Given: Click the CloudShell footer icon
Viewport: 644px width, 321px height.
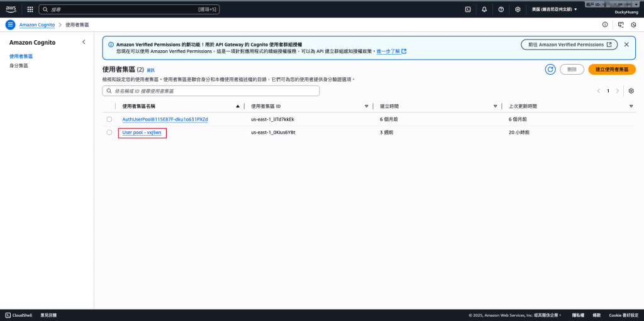Looking at the screenshot, I should (x=8, y=315).
